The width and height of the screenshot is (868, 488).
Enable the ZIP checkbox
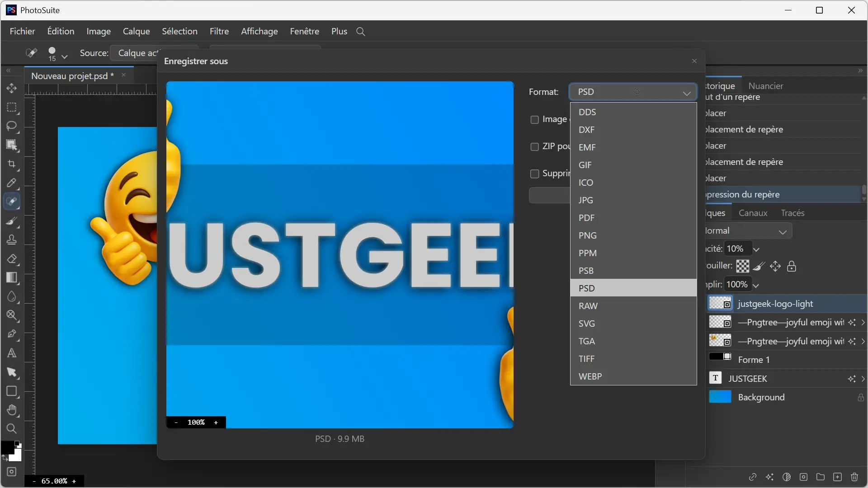point(534,147)
